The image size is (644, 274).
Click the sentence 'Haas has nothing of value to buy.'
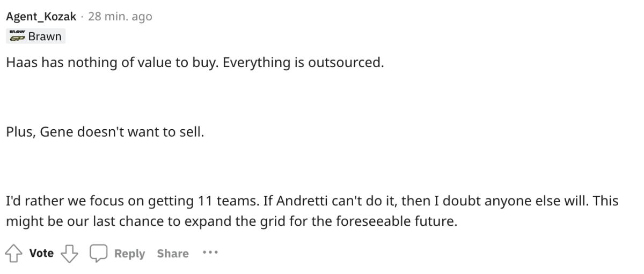tap(113, 63)
